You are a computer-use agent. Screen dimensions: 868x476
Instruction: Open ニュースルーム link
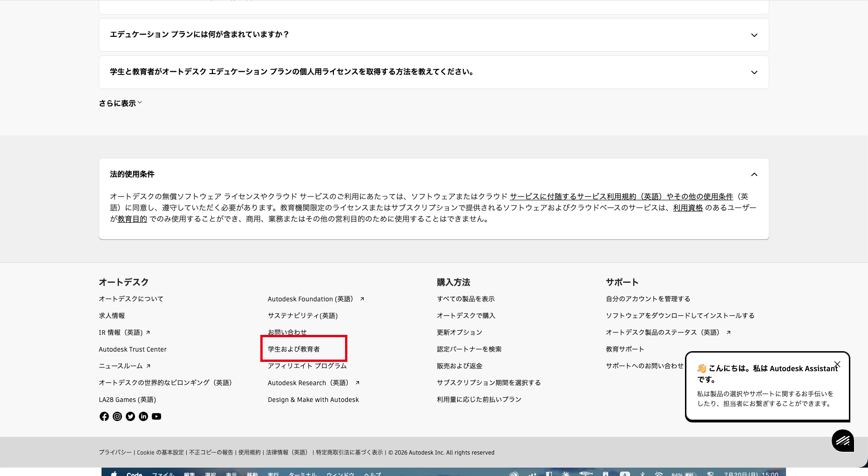124,366
